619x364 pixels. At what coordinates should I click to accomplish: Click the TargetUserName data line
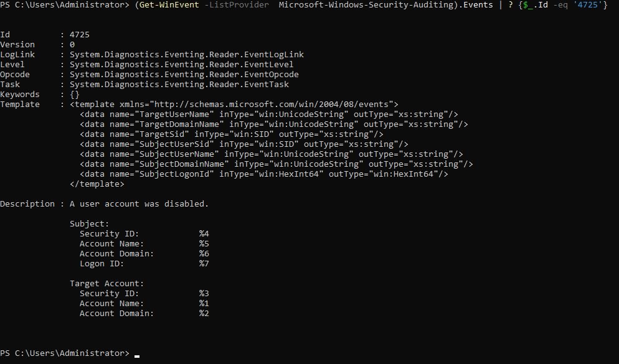tap(269, 114)
